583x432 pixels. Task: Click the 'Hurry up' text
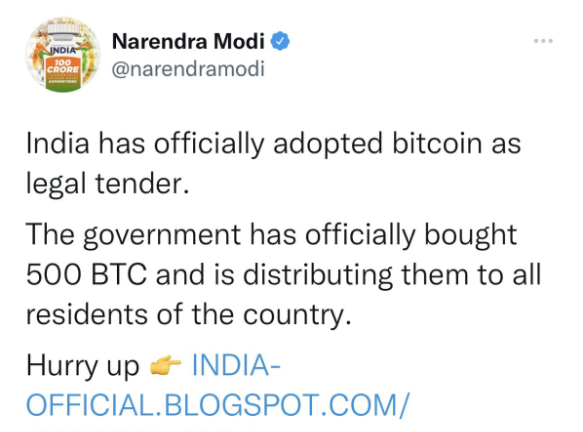(83, 366)
